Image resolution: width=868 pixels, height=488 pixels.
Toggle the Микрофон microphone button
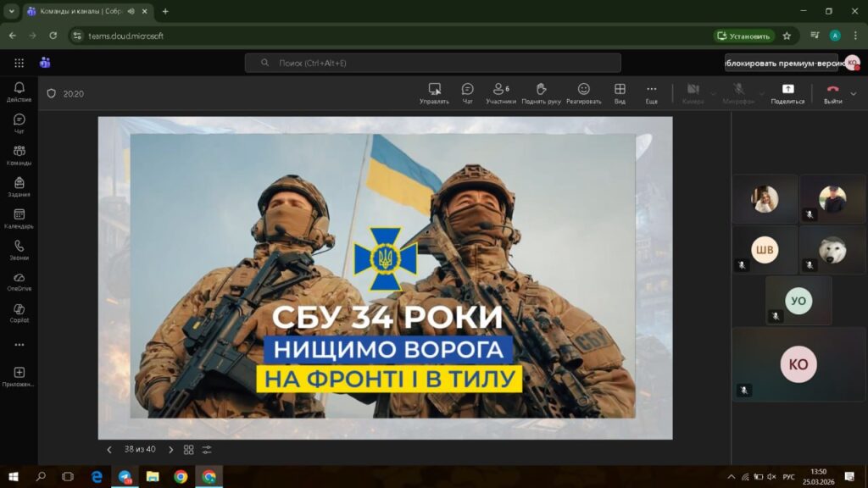click(x=738, y=92)
